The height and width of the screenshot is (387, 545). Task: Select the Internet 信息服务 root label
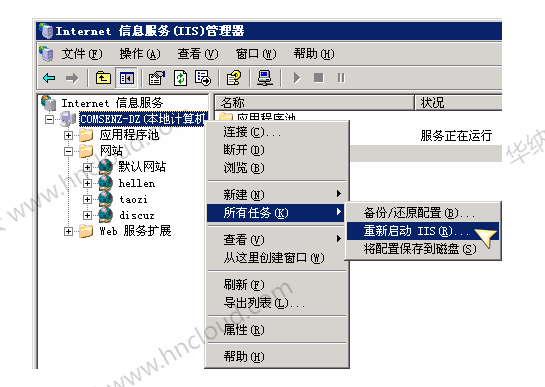tap(112, 103)
